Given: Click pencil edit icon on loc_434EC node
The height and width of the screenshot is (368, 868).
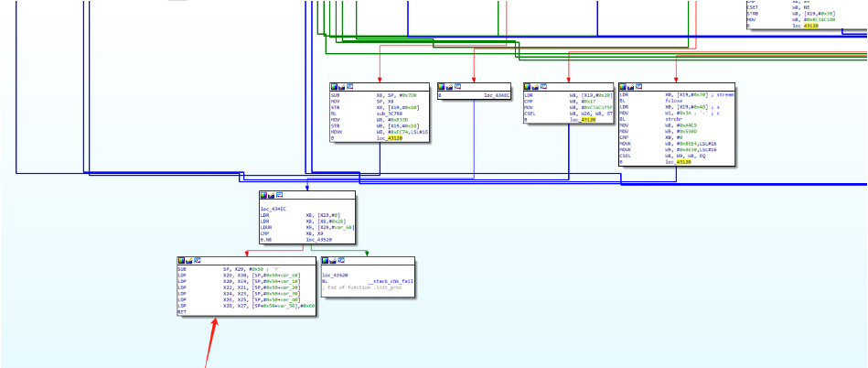Looking at the screenshot, I should (272, 195).
